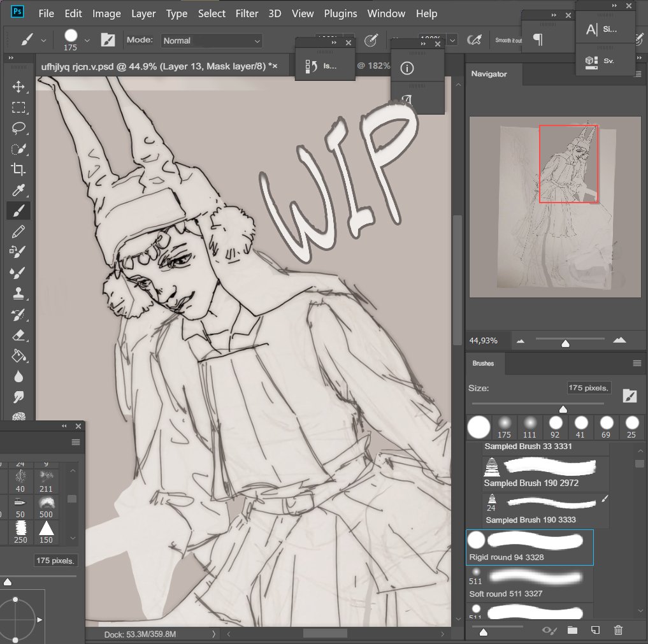The width and height of the screenshot is (648, 644).
Task: Open the Plugins menu
Action: [340, 13]
